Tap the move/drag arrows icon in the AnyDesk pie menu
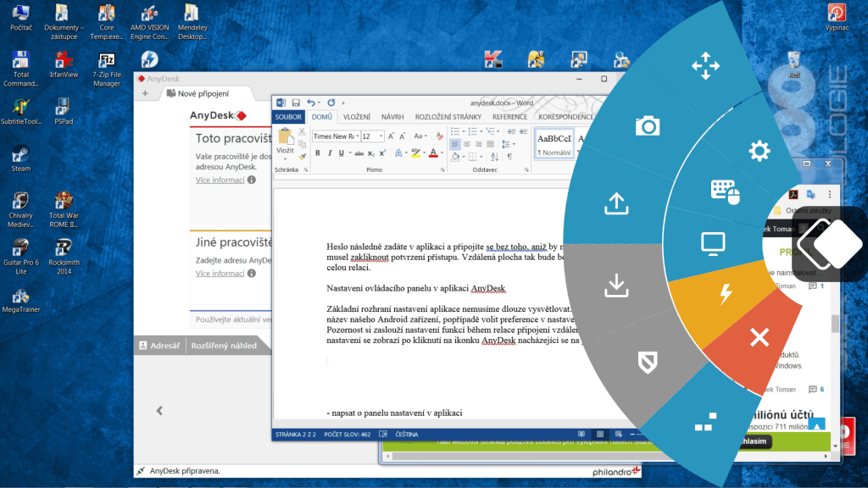 pyautogui.click(x=705, y=66)
